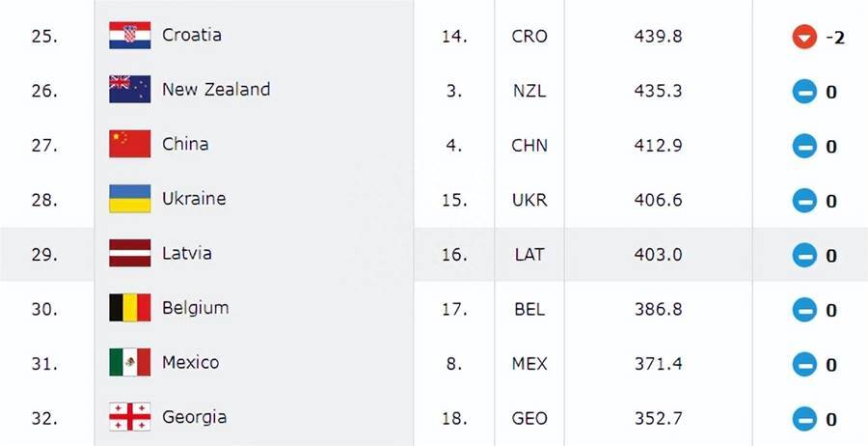Click Latvia's blue no-change indicator icon
The height and width of the screenshot is (446, 868).
804,256
